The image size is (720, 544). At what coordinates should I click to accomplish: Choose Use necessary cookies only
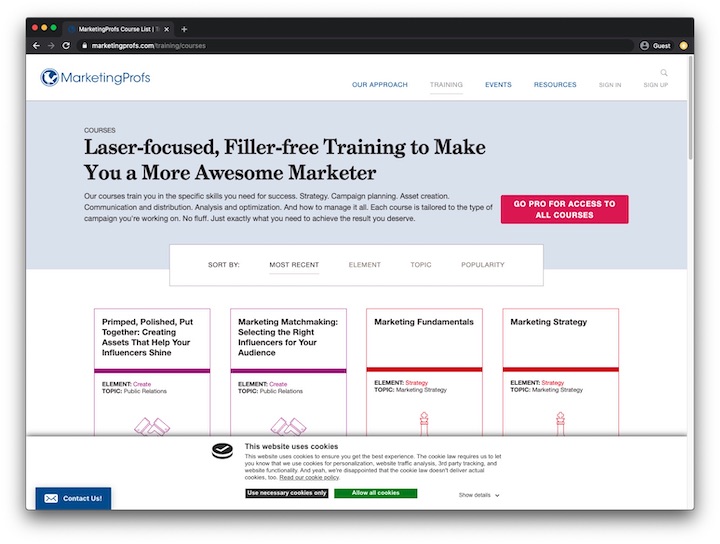pyautogui.click(x=287, y=493)
